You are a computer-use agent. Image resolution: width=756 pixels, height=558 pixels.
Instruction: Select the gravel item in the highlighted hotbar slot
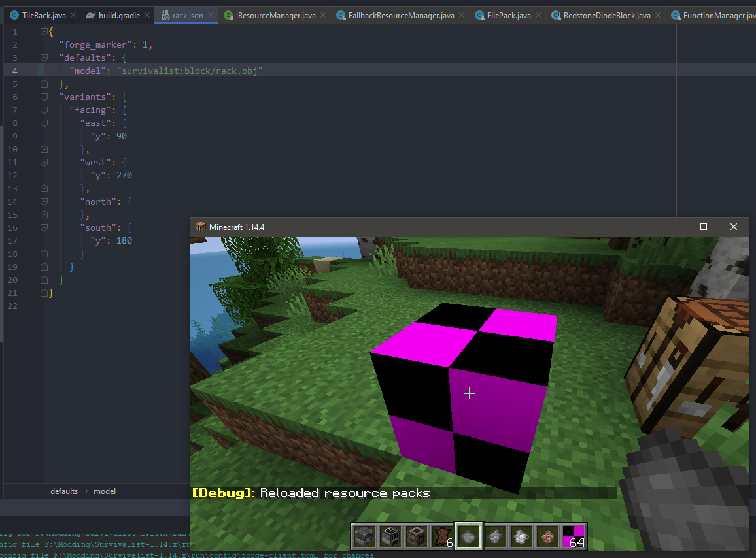tap(468, 536)
